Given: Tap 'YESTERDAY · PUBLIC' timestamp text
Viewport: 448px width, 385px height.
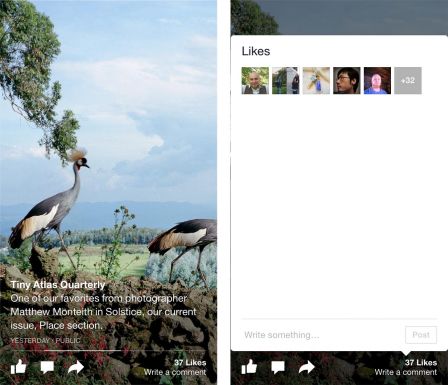Looking at the screenshot, I should point(45,340).
